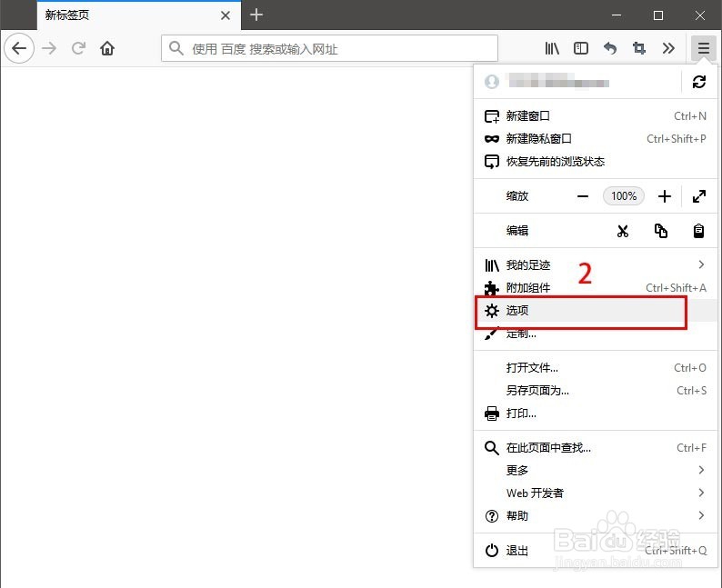Maximize the browser window
The height and width of the screenshot is (588, 722).
click(x=658, y=15)
